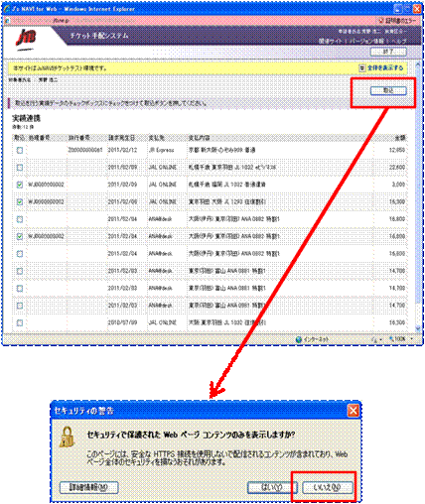Open the ヘルプ link in header
Viewport: 425px width, 504px height.
click(x=398, y=41)
